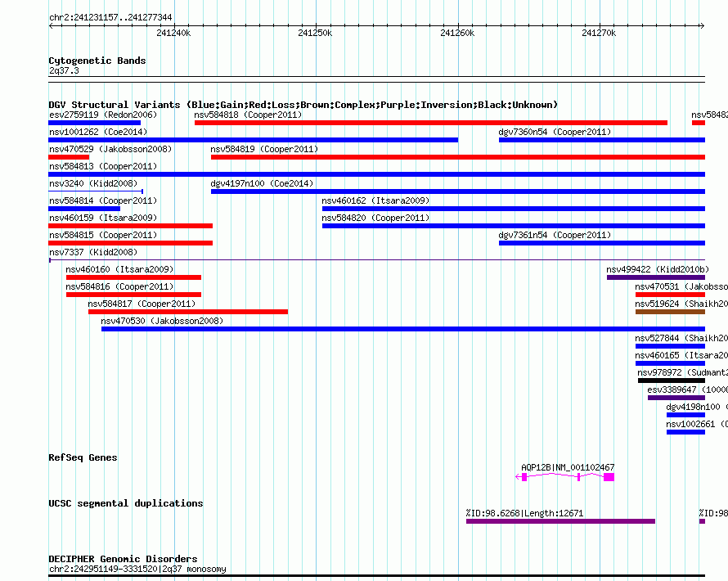Click the nsv584813 (Cooper2011) label
The height and width of the screenshot is (581, 728).
click(103, 166)
